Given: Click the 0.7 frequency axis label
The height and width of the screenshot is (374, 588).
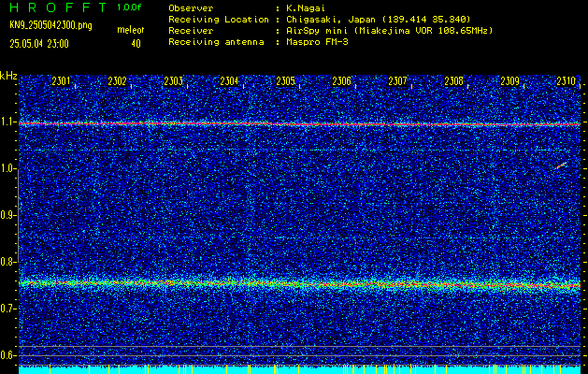Looking at the screenshot, I should coord(7,309).
